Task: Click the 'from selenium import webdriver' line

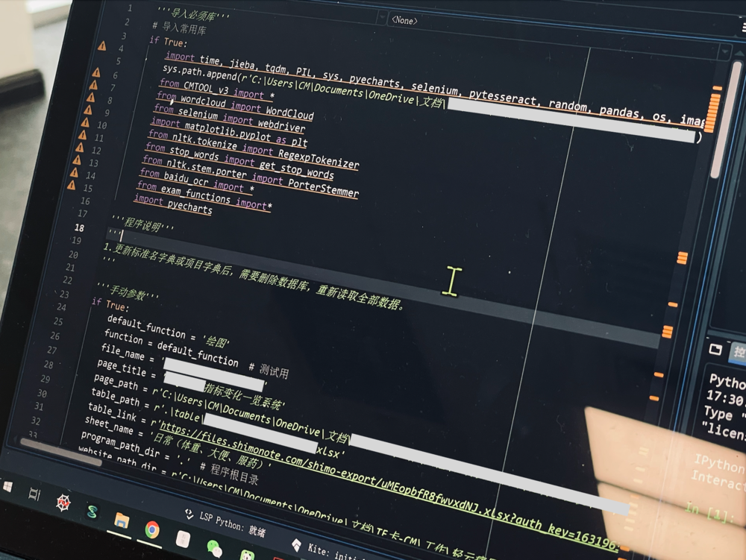Action: (x=230, y=118)
